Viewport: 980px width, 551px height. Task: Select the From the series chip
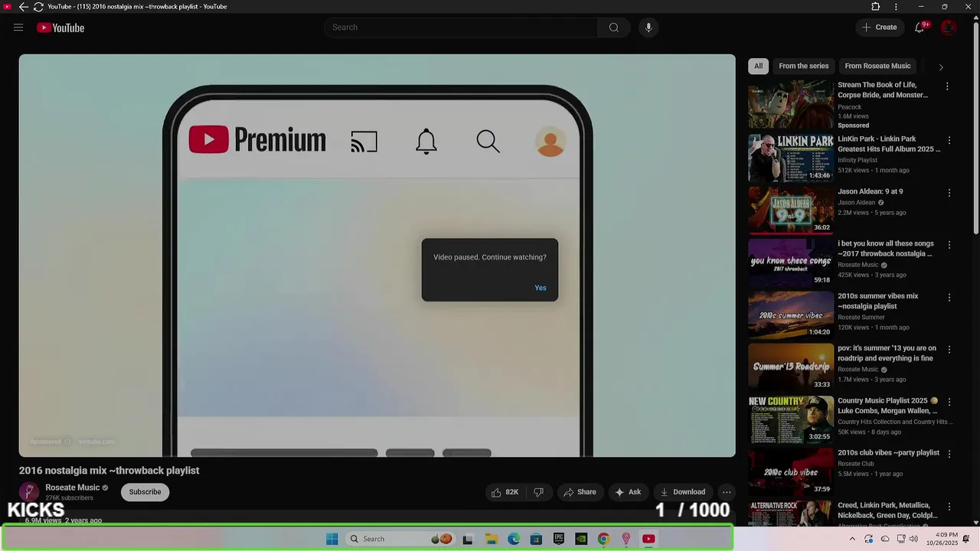(803, 66)
